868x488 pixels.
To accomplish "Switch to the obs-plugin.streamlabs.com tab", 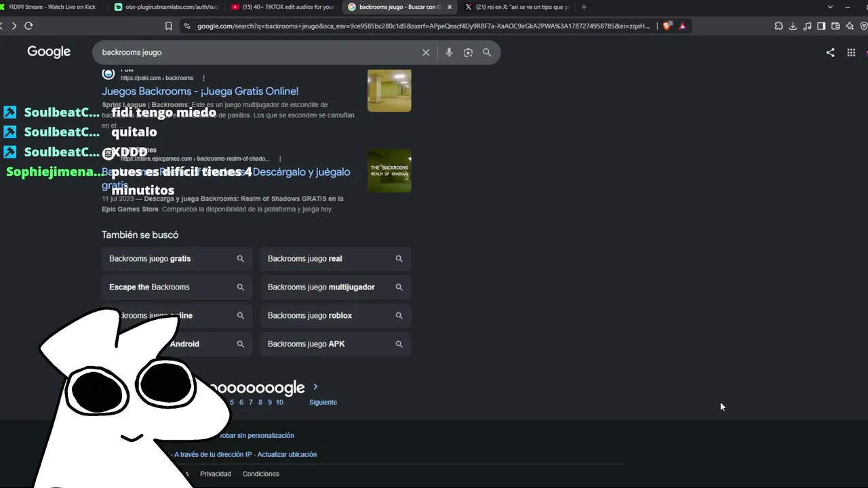I will [x=167, y=7].
